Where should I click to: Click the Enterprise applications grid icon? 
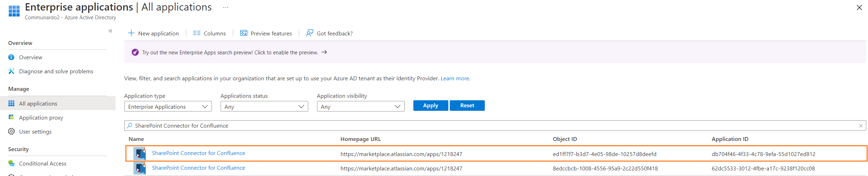pos(14,11)
